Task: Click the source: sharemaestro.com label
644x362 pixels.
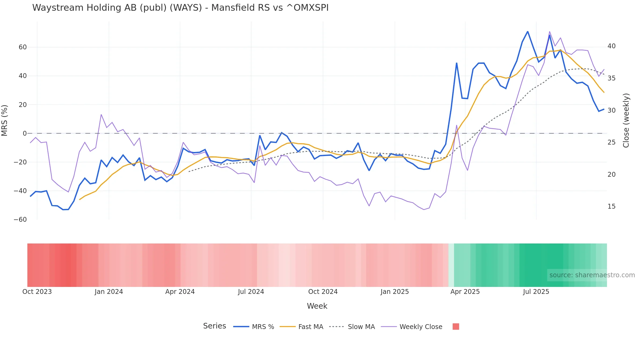Action: 592,275
